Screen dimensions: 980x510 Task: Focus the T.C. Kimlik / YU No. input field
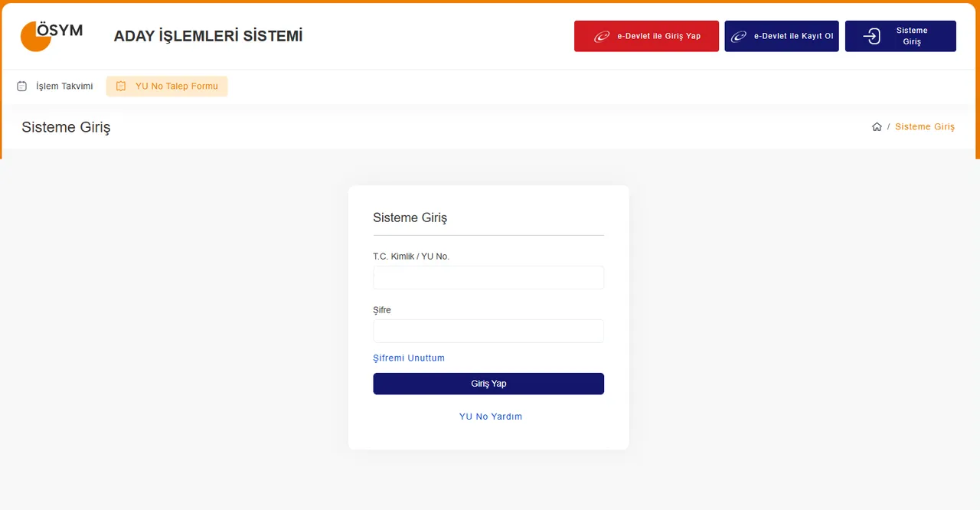[x=488, y=277]
